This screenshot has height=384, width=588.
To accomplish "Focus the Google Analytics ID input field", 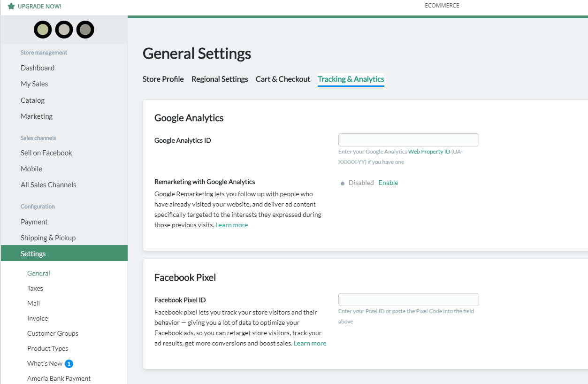I will click(408, 140).
